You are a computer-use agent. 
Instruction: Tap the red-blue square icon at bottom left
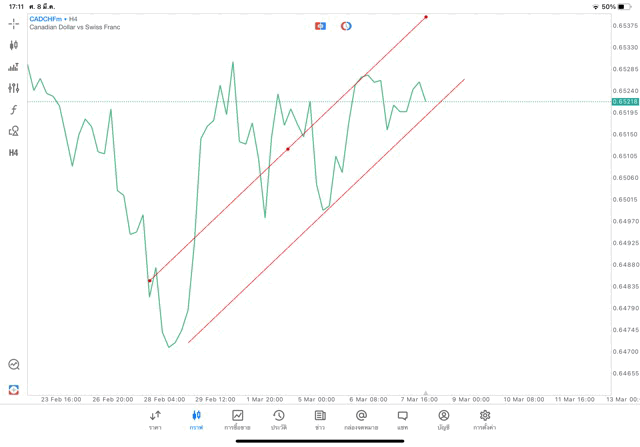pos(14,389)
